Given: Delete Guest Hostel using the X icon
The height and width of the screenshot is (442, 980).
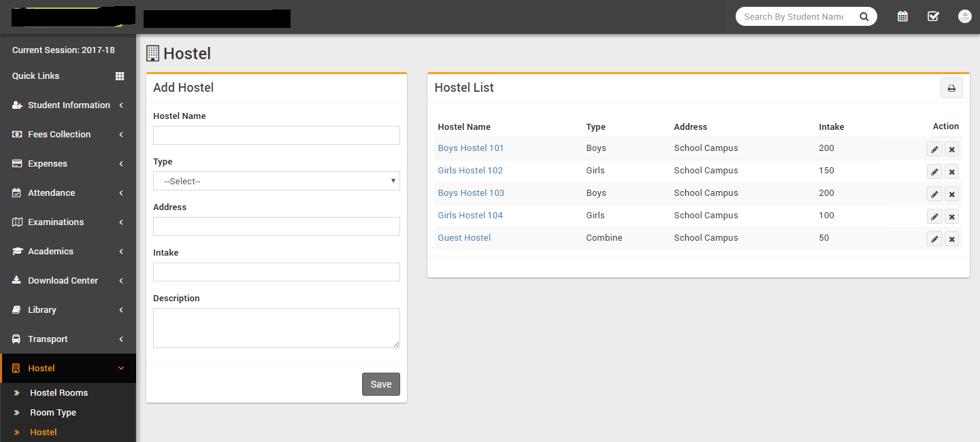Looking at the screenshot, I should pos(951,239).
